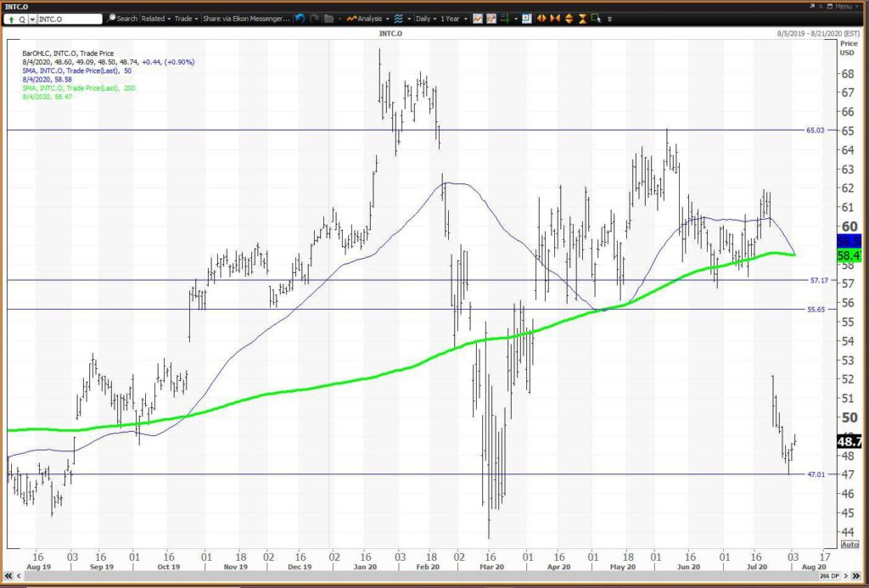Viewport: 869px width, 588px height.
Task: Click the magnifier Search icon
Action: pos(112,19)
